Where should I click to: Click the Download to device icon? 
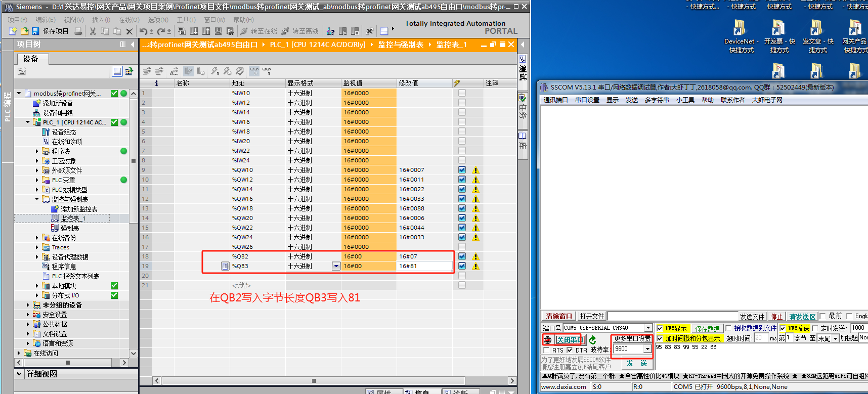(x=194, y=31)
